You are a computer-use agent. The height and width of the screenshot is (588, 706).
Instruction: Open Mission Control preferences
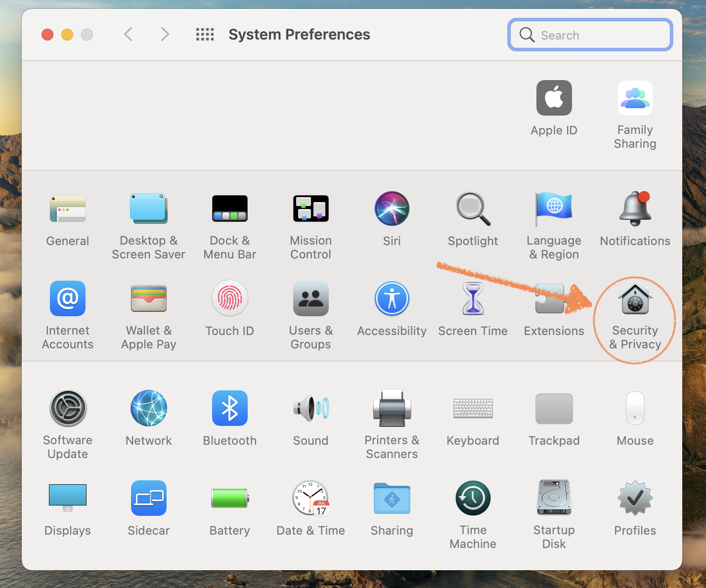click(310, 209)
